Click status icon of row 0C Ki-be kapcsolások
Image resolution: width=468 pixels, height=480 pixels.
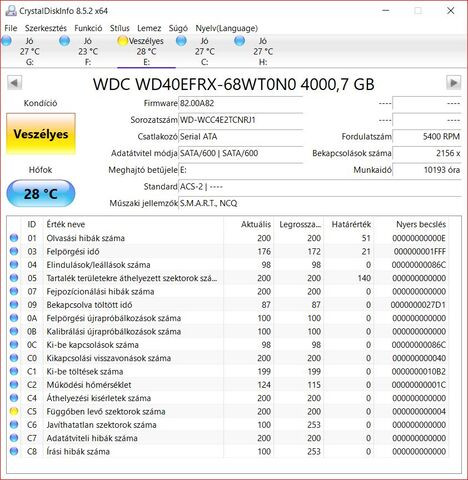[14, 345]
